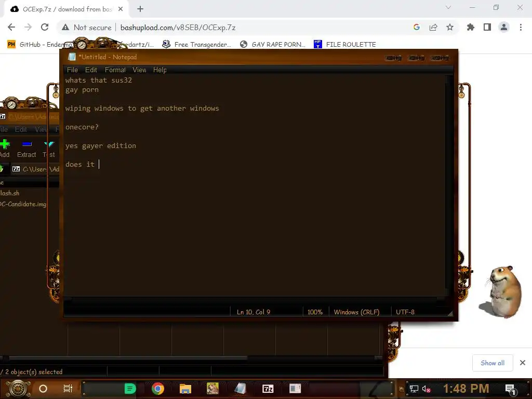Click the Google icon in address bar
Image resolution: width=532 pixels, height=399 pixels.
tap(417, 27)
